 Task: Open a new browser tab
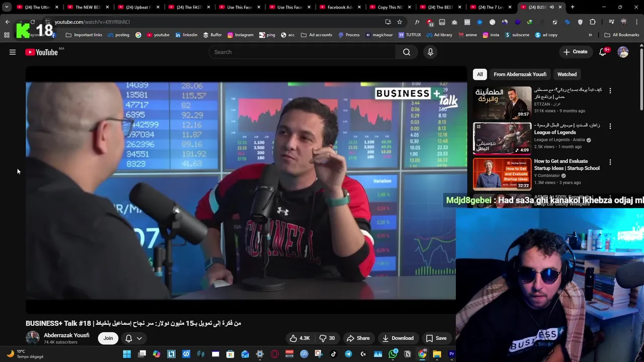point(573,7)
